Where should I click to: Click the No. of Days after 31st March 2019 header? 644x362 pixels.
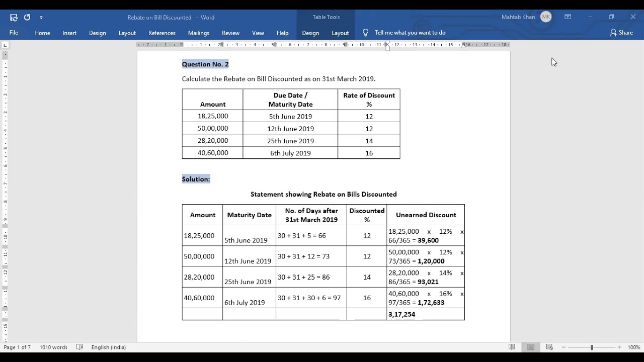pyautogui.click(x=311, y=215)
